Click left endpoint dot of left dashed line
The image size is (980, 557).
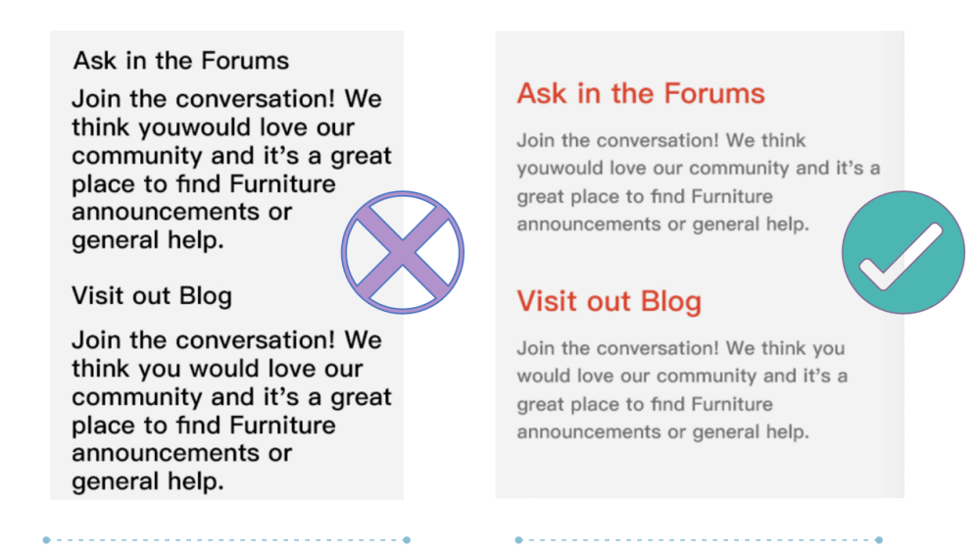pyautogui.click(x=46, y=539)
